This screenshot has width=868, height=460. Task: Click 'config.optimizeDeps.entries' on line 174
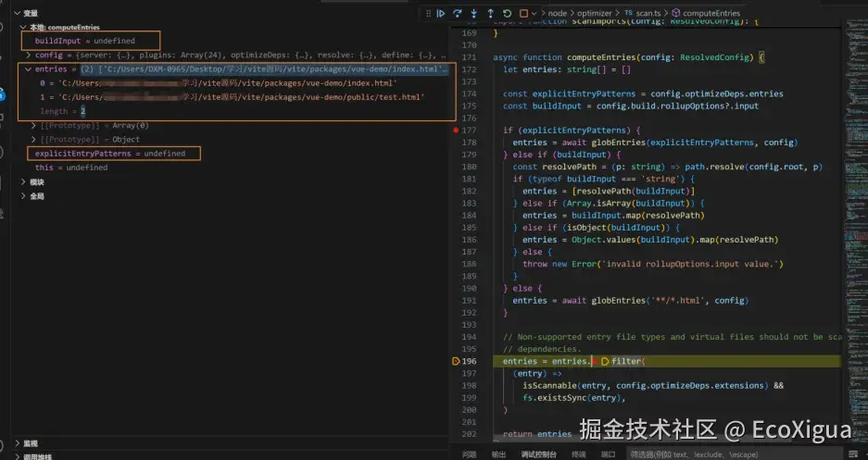[x=717, y=94]
